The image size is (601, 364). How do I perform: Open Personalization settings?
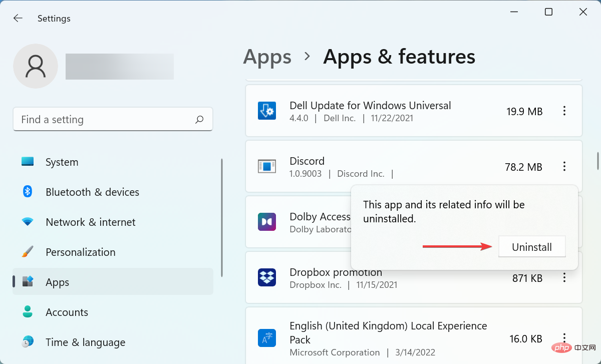(x=113, y=252)
